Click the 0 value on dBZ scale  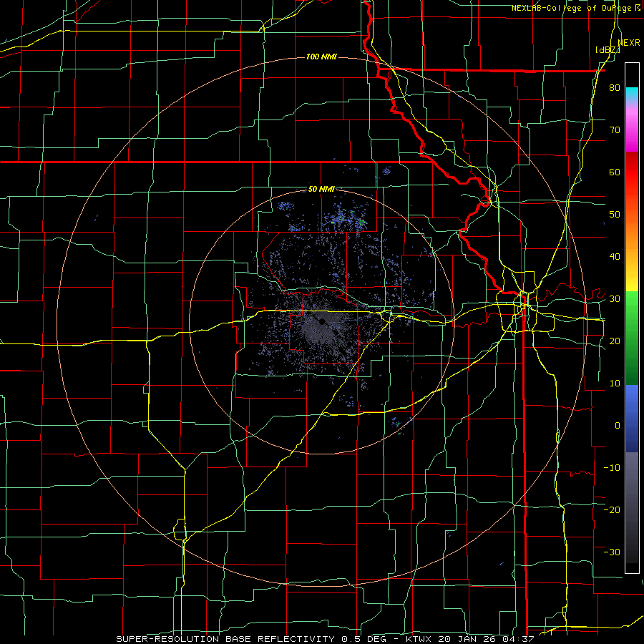point(618,426)
